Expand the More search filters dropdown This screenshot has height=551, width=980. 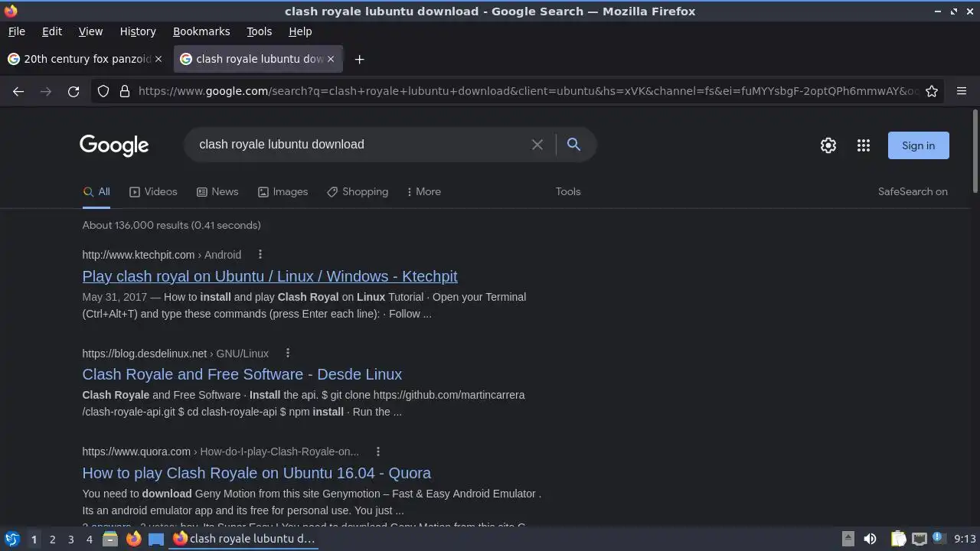(x=424, y=192)
